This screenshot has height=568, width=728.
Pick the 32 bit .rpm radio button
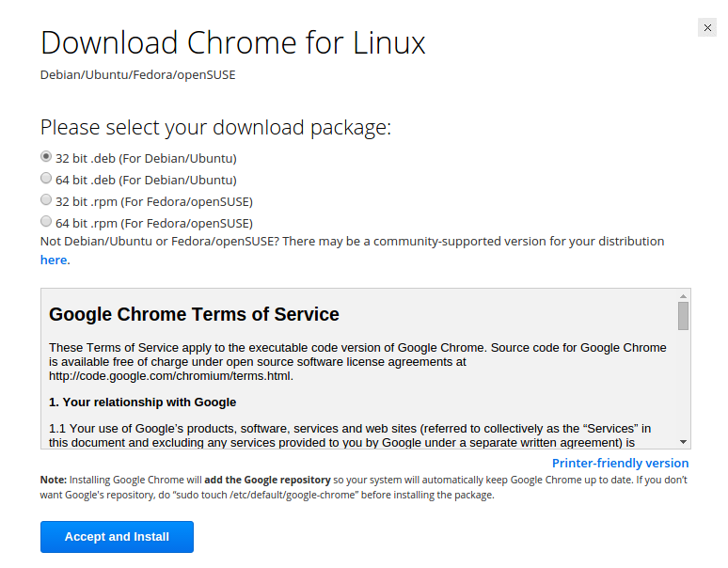(46, 199)
